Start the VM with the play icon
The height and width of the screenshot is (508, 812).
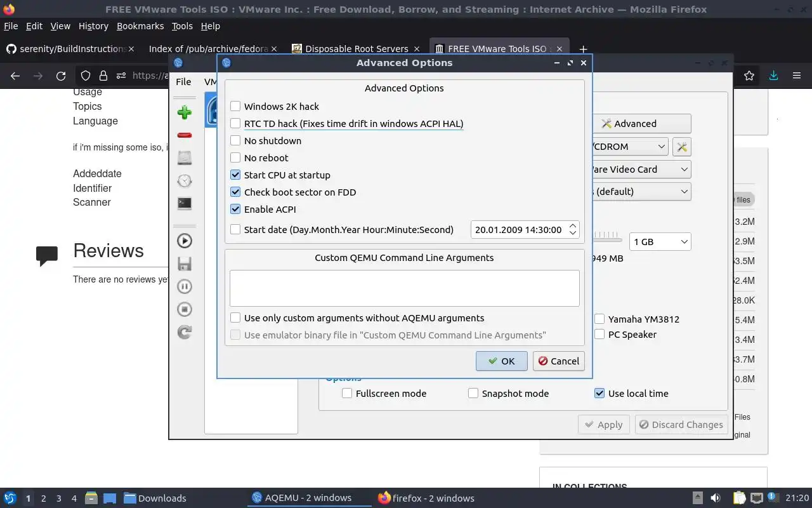pos(185,241)
